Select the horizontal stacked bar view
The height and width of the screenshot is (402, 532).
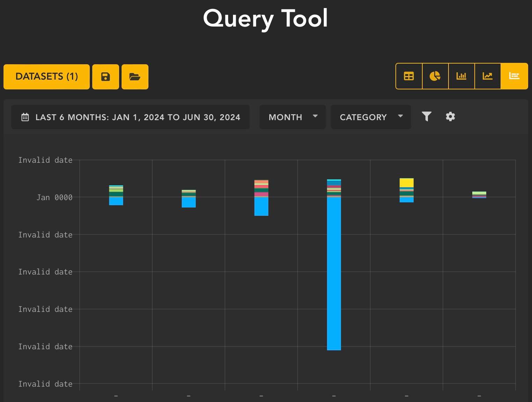[514, 76]
